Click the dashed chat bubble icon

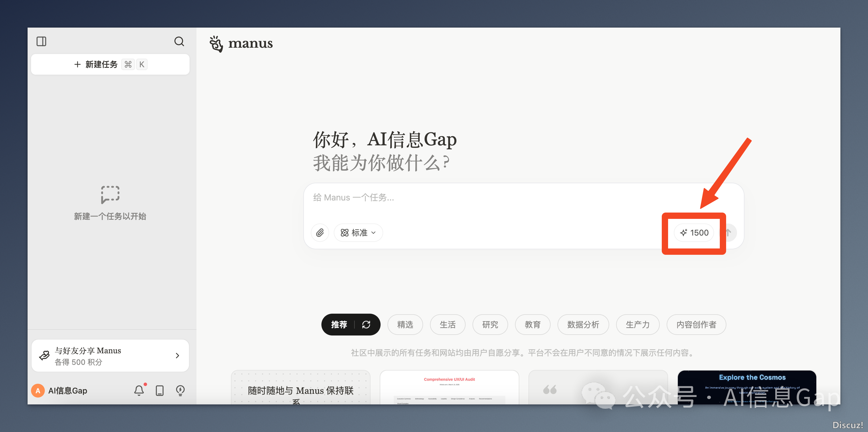point(110,194)
